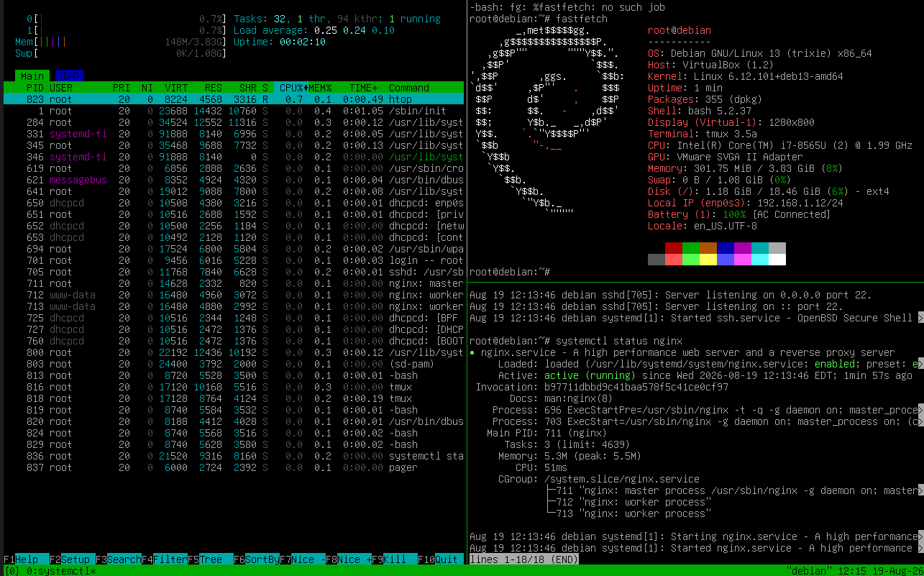The width and height of the screenshot is (924, 576).
Task: Click the Load average values in htop
Action: click(x=354, y=30)
